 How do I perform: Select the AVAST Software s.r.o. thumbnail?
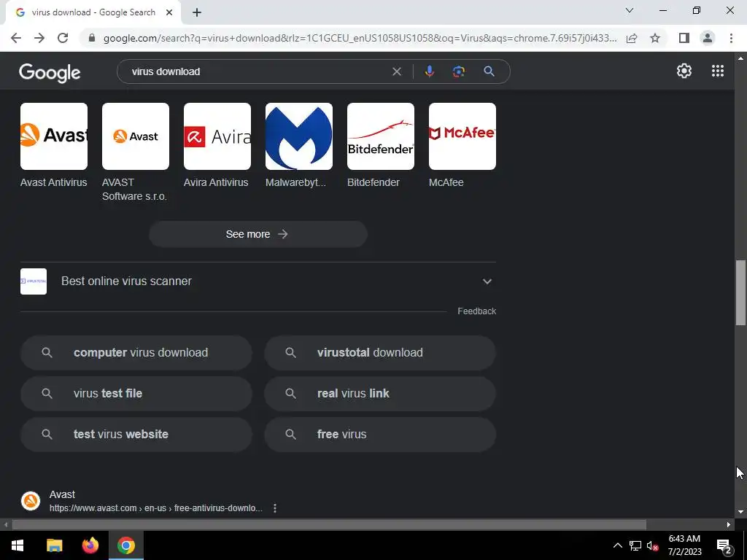tap(135, 136)
